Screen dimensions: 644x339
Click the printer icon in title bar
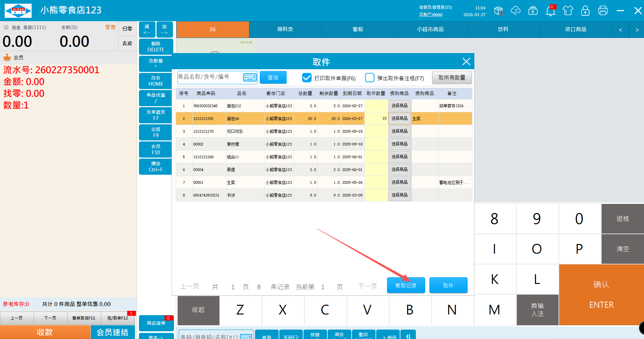click(603, 11)
